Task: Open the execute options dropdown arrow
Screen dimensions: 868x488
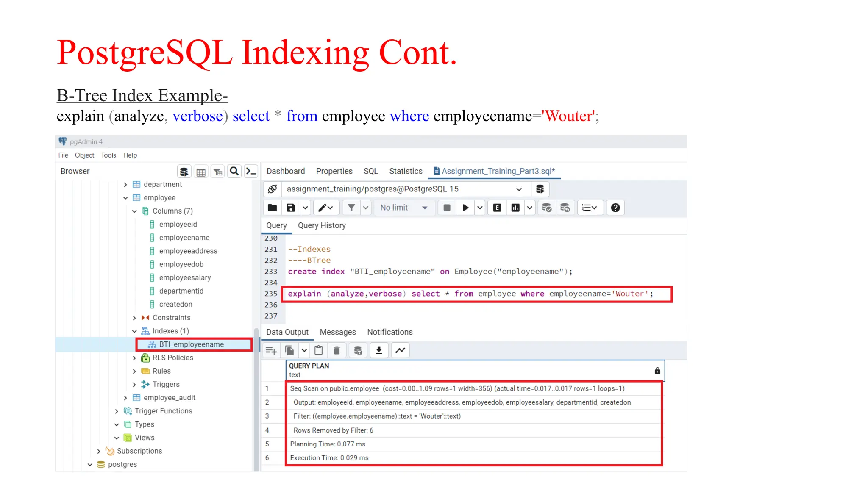Action: point(480,208)
